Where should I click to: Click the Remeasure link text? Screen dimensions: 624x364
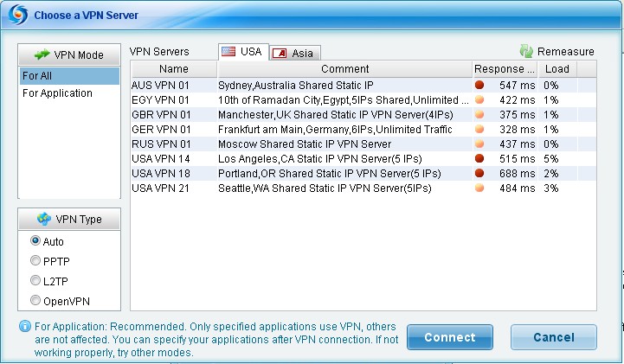click(565, 52)
